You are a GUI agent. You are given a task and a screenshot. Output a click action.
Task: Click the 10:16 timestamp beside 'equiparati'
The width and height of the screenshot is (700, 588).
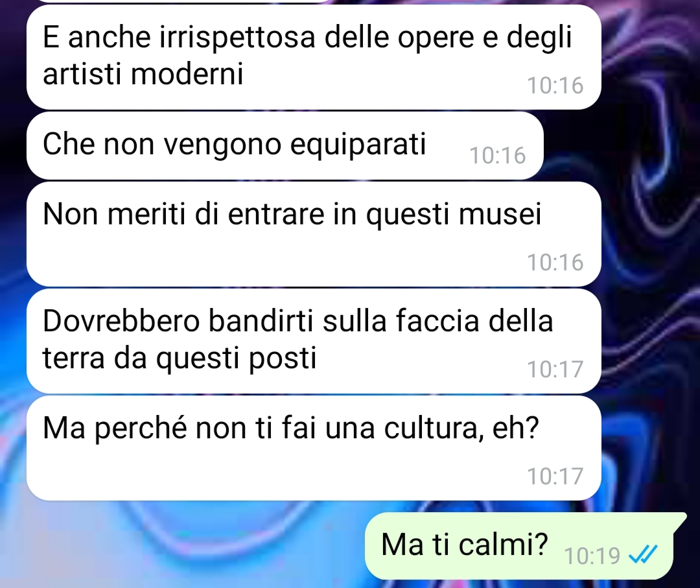pos(497,156)
